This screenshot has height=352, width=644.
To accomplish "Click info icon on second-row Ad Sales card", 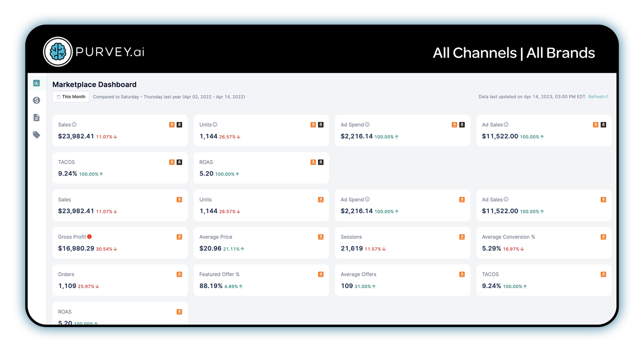I will [506, 199].
